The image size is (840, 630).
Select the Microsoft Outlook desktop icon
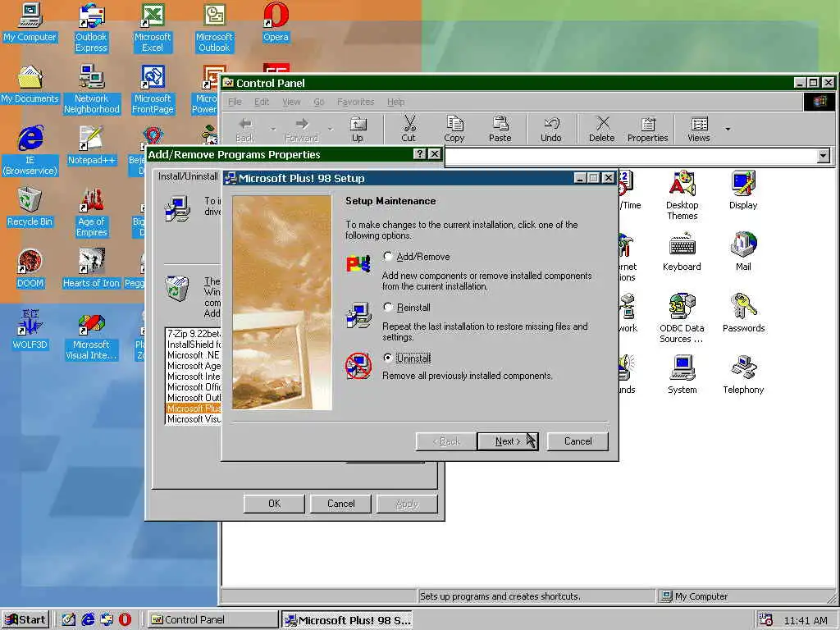tap(214, 28)
